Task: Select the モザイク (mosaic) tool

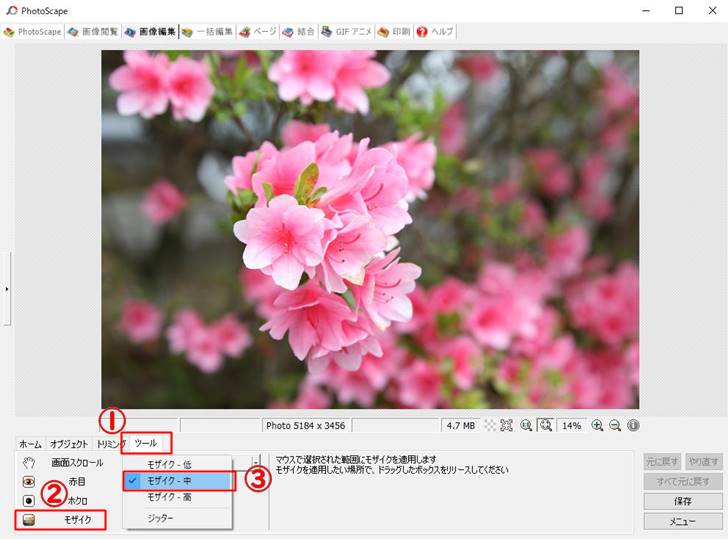Action: [x=60, y=519]
